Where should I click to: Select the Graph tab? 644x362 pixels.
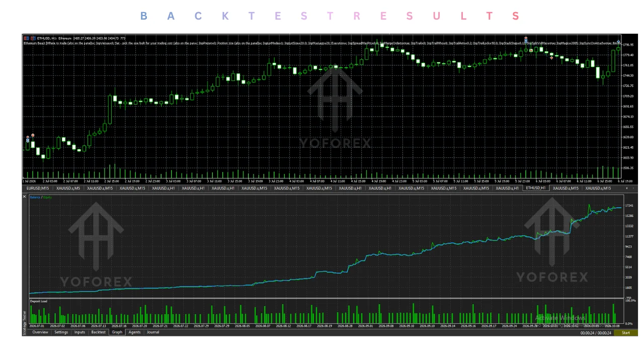point(117,332)
